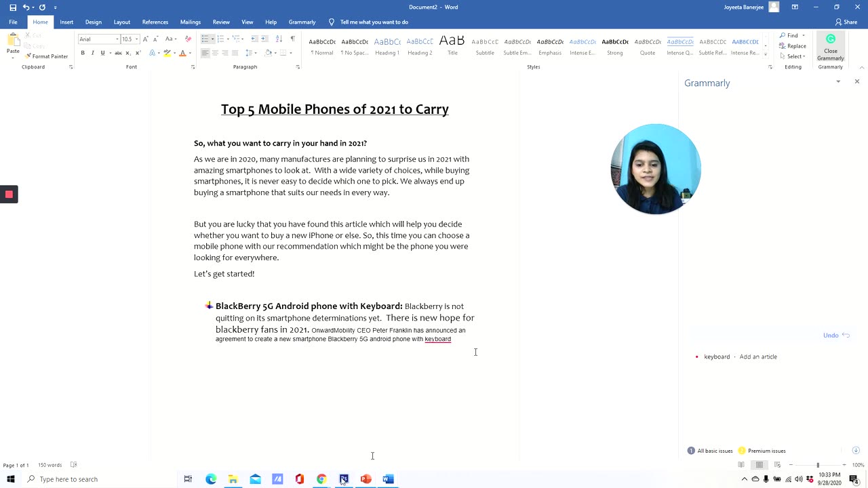Toggle align left paragraph

(x=205, y=53)
